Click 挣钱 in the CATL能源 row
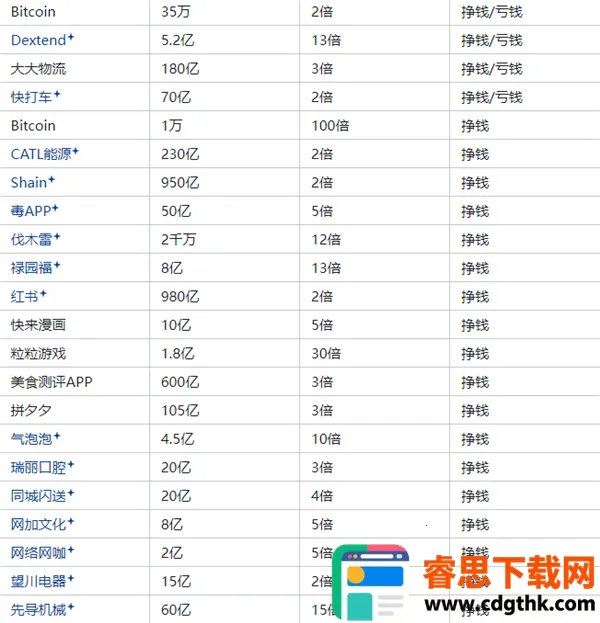The width and height of the screenshot is (600, 623). [475, 154]
